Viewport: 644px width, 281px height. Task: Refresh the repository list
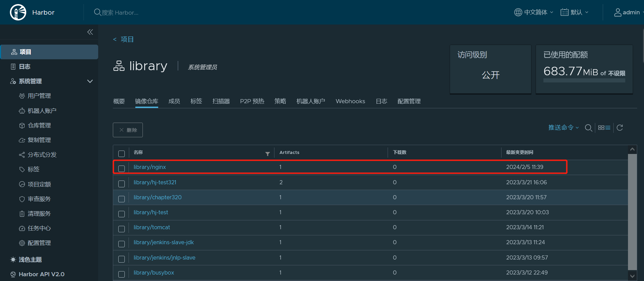(620, 127)
